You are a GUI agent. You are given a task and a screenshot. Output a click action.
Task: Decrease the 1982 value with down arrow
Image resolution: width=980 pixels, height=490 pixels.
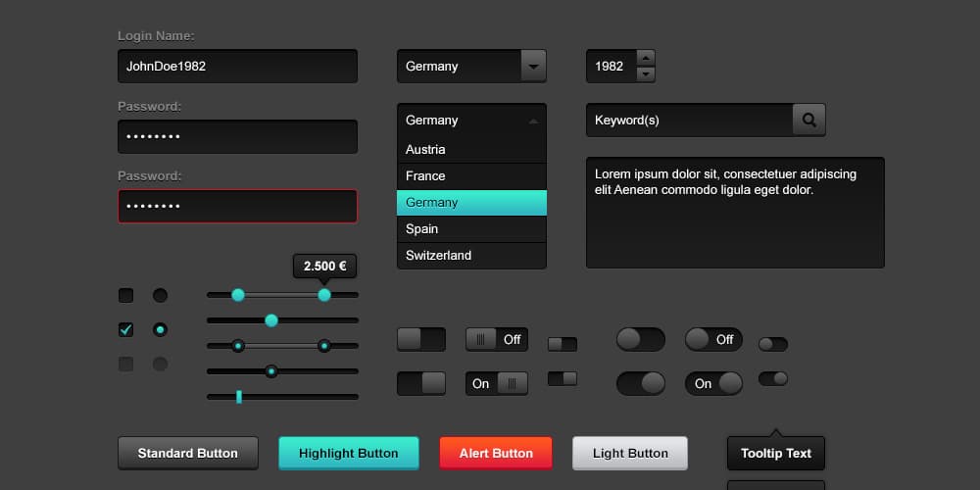tap(646, 74)
